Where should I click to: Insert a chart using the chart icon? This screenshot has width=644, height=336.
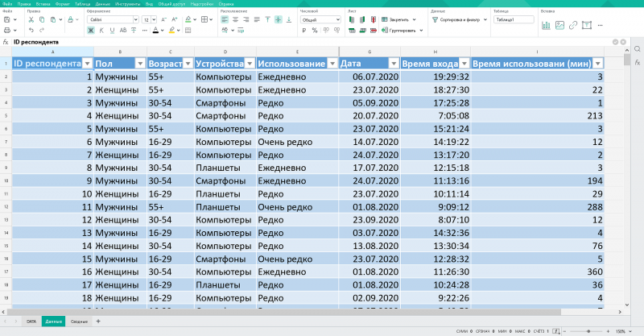pos(547,25)
